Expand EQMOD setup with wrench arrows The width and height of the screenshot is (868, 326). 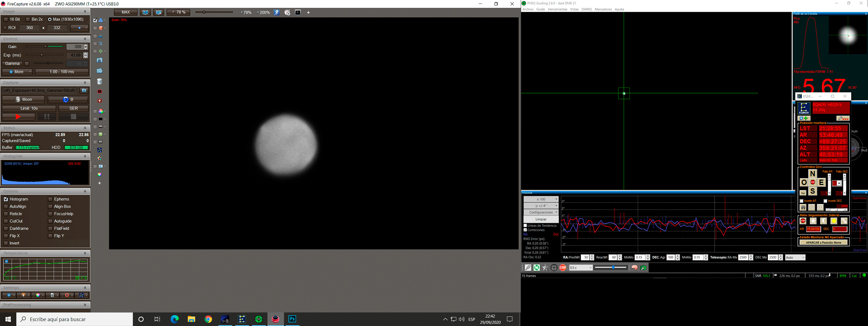coord(843,119)
